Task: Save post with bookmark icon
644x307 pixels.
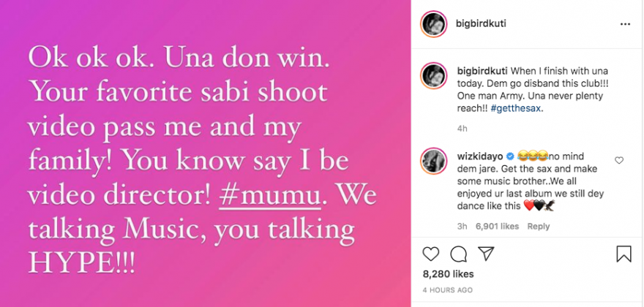Action: 624,254
